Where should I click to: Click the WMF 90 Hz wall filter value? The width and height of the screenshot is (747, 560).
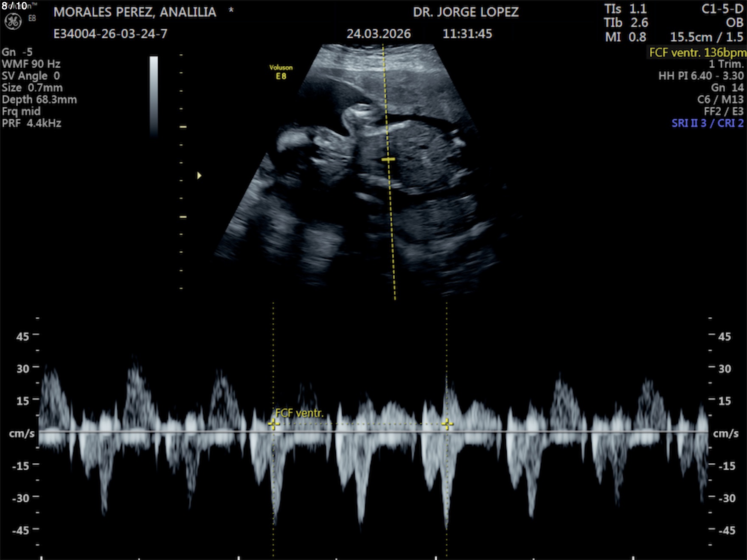(31, 64)
